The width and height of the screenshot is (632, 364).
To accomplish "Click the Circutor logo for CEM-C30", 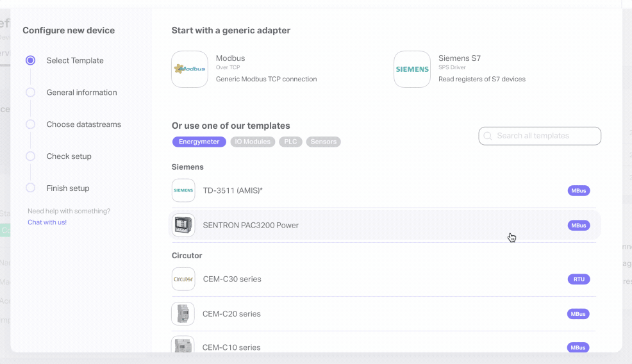I will coord(183,279).
